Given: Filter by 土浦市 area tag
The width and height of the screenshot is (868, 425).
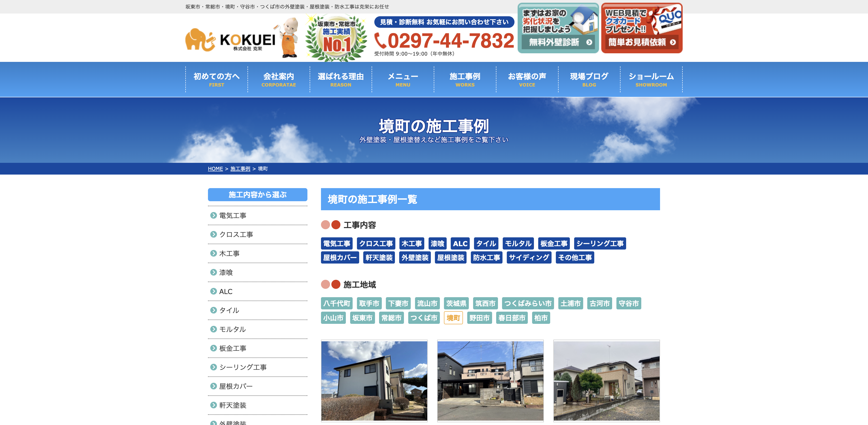Looking at the screenshot, I should click(x=571, y=303).
